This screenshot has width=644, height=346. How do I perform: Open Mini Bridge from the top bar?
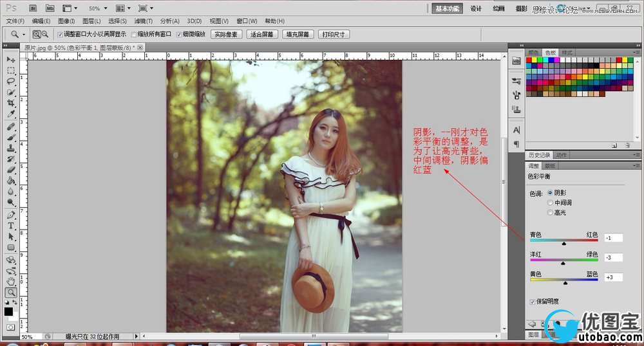50,8
